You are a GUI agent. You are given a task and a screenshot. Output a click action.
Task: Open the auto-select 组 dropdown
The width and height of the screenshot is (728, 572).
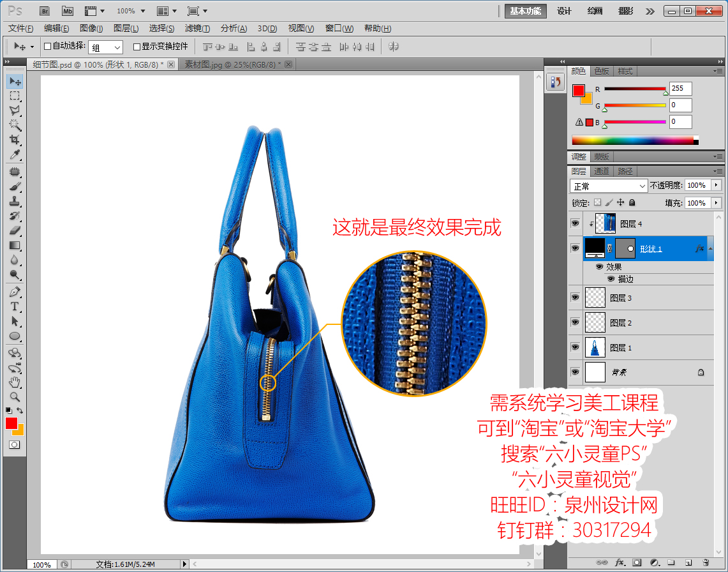click(x=106, y=47)
